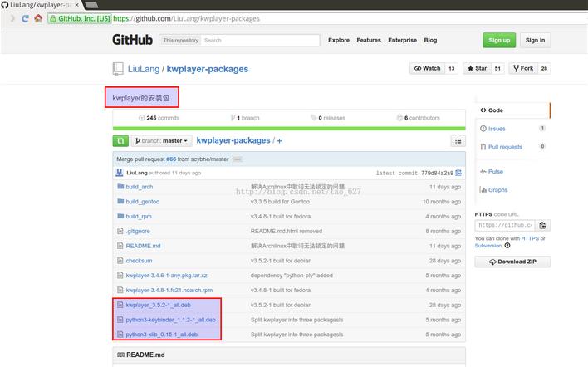This screenshot has height=367, width=588.
Task: Click the green compare branches icon button
Action: (120, 141)
